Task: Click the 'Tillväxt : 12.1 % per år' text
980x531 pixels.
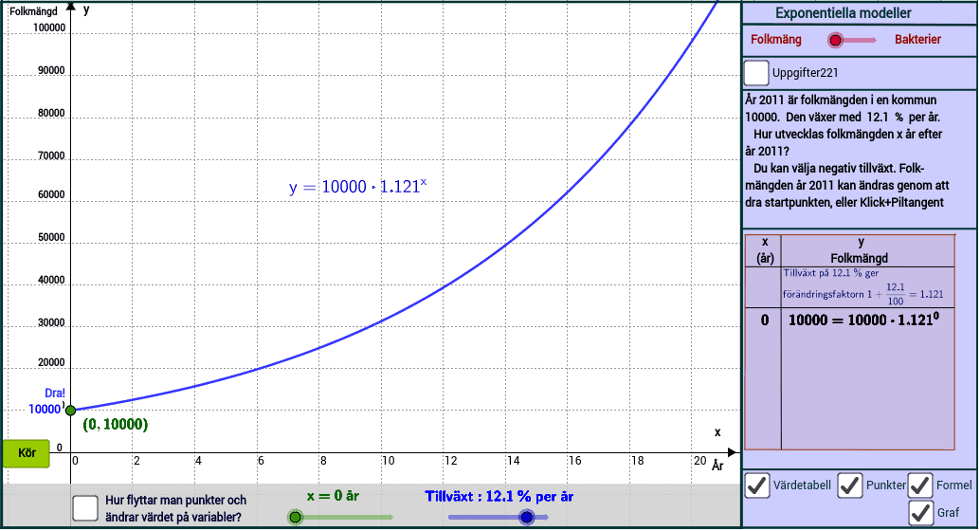Action: coord(499,497)
